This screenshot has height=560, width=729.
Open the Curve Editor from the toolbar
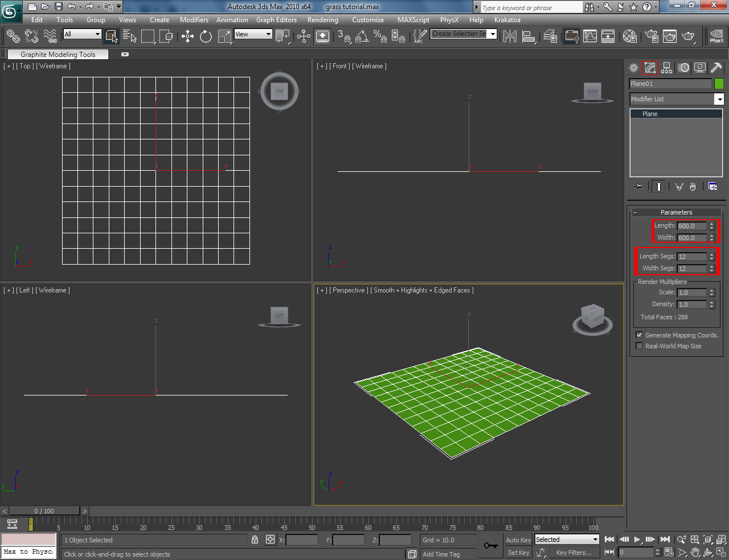[590, 36]
